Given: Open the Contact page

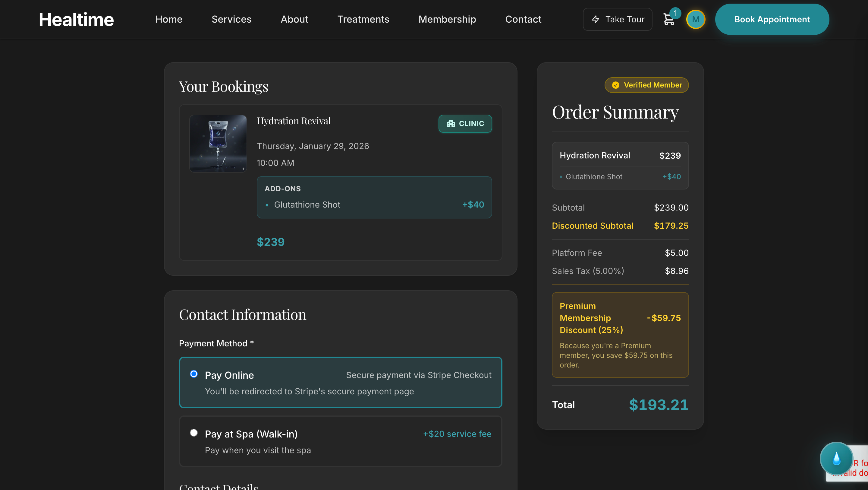Looking at the screenshot, I should pos(523,19).
